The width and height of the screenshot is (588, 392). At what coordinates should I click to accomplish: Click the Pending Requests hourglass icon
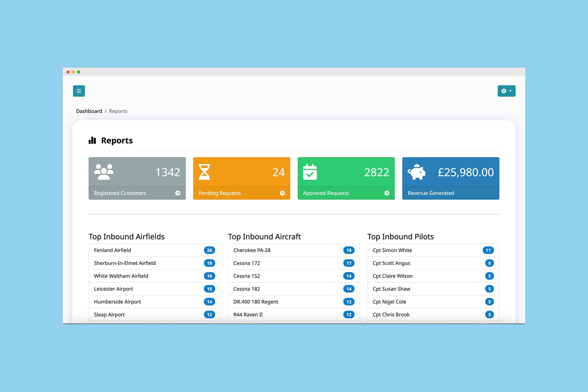pyautogui.click(x=204, y=172)
